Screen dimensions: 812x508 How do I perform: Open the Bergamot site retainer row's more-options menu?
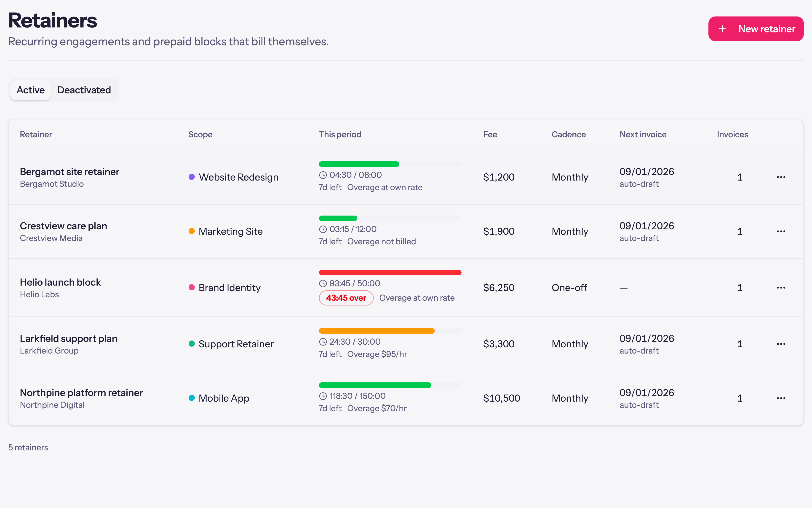781,177
